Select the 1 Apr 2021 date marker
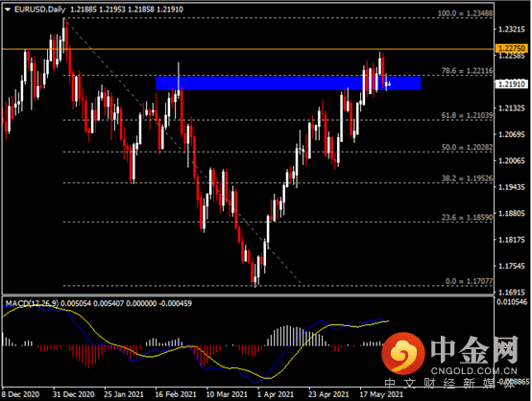The height and width of the screenshot is (401, 532). coord(276,394)
